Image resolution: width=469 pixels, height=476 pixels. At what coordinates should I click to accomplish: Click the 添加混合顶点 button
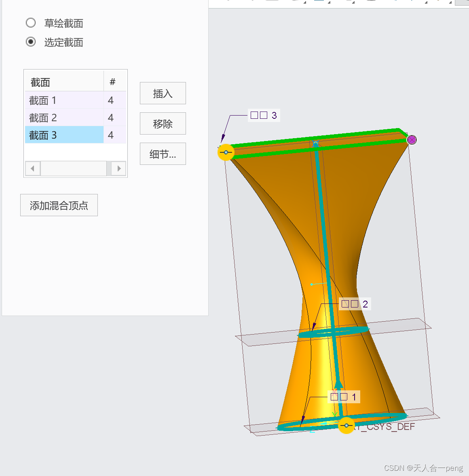(x=59, y=205)
